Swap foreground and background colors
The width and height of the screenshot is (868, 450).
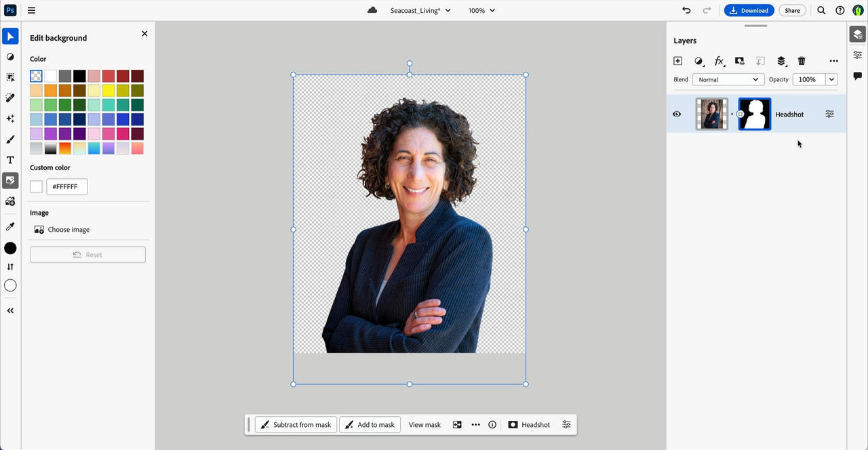(x=10, y=267)
